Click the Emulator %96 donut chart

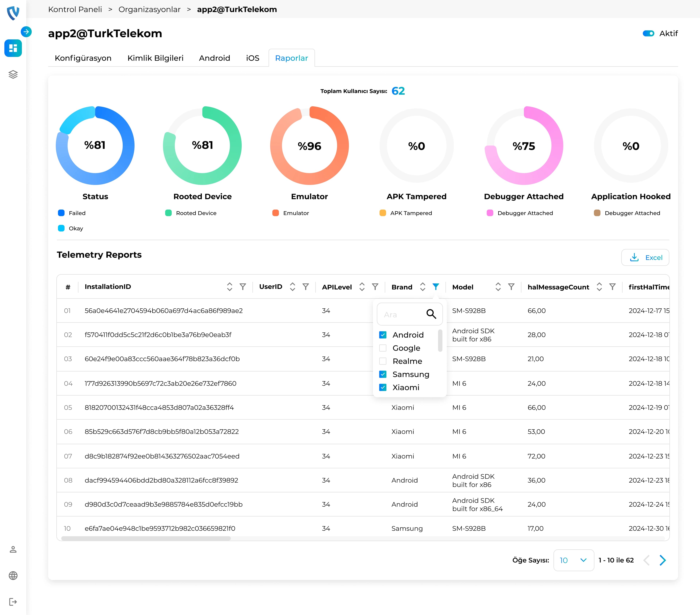coord(310,146)
